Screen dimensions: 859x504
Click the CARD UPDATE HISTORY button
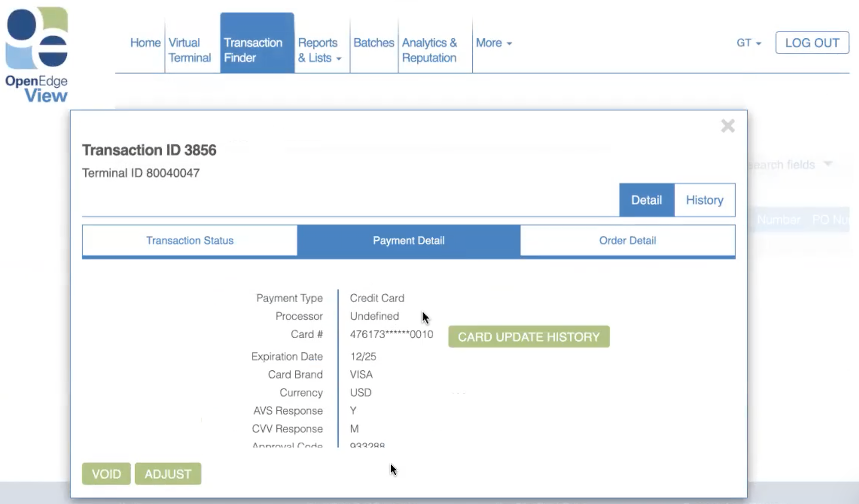point(528,337)
